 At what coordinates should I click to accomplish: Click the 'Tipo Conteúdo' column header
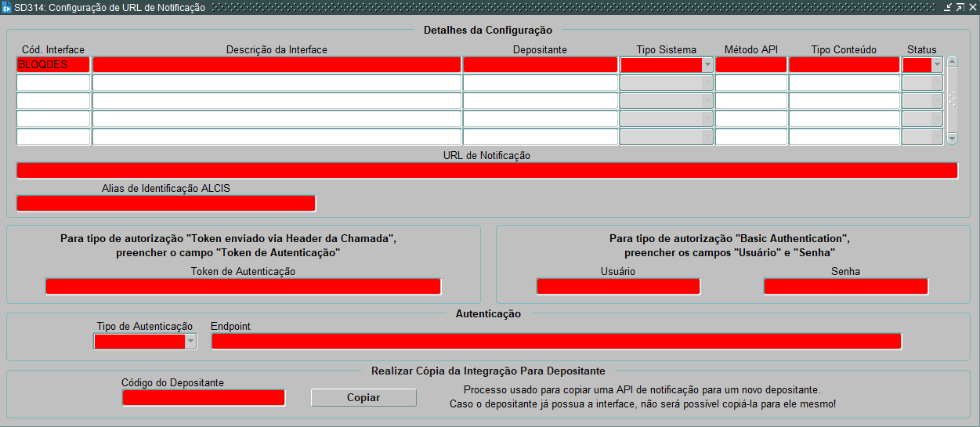pos(844,49)
